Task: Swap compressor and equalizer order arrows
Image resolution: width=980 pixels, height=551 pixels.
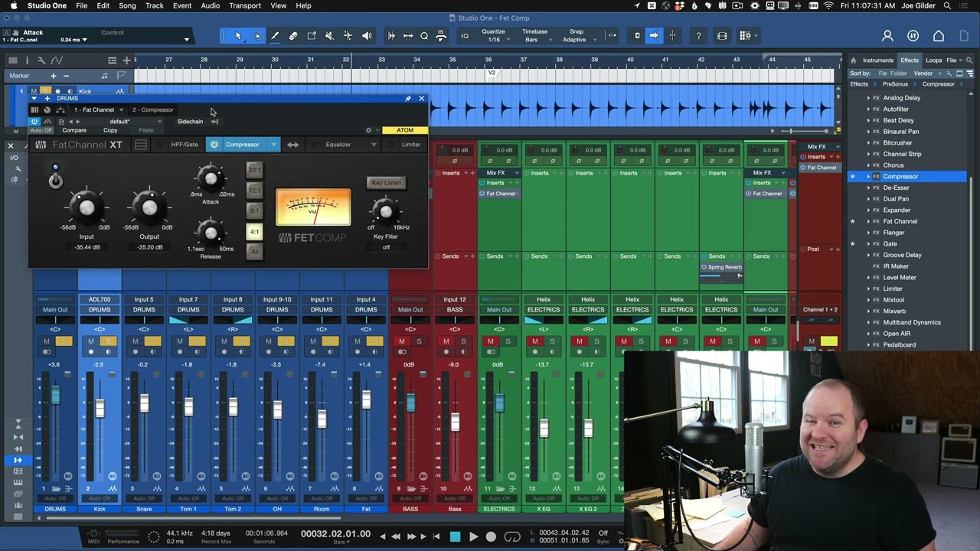Action: click(293, 145)
